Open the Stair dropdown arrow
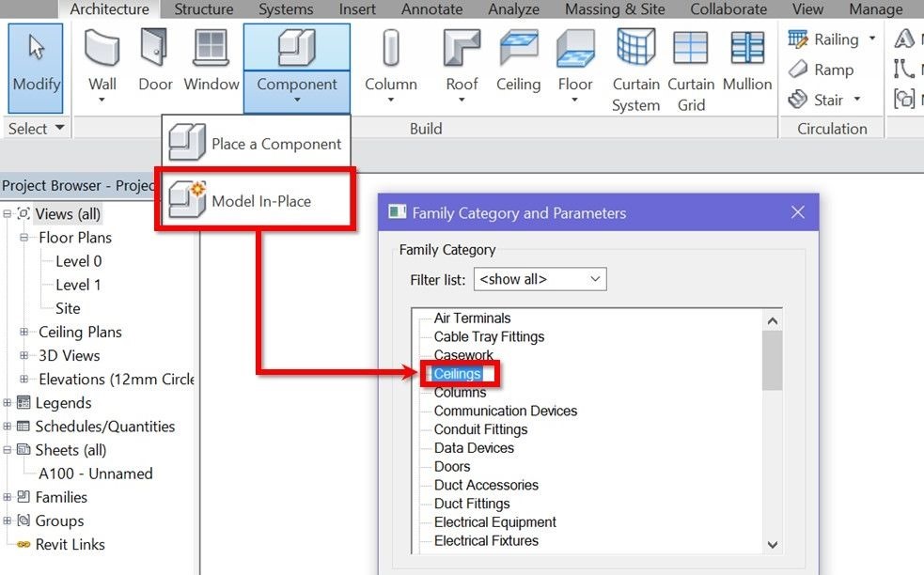This screenshot has height=575, width=924. 857,99
